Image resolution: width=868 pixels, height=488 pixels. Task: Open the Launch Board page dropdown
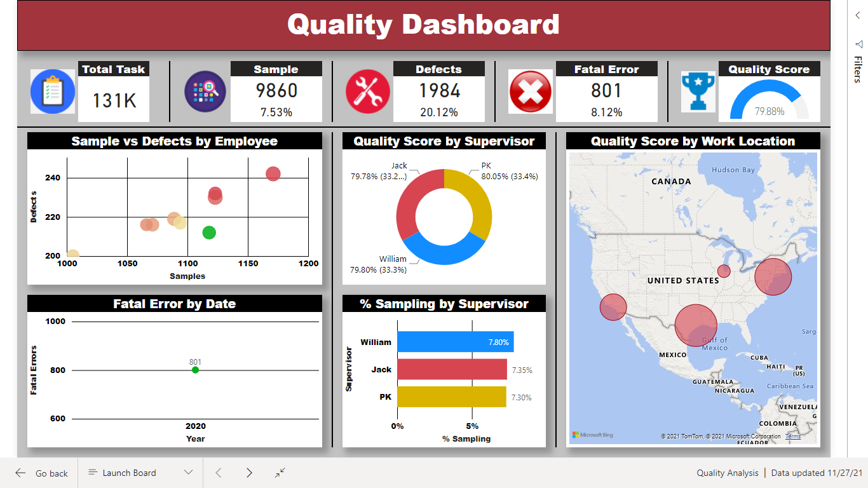[x=187, y=473]
